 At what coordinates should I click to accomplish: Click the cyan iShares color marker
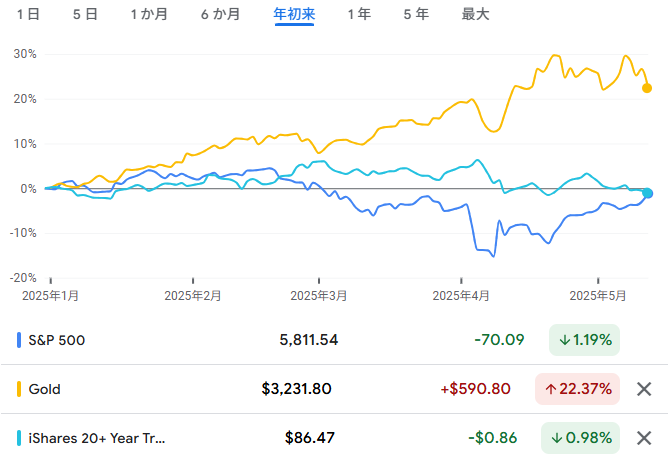20,438
